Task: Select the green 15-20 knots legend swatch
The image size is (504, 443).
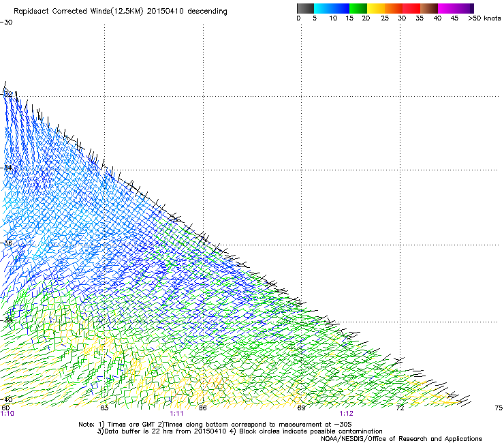Action: (x=358, y=8)
